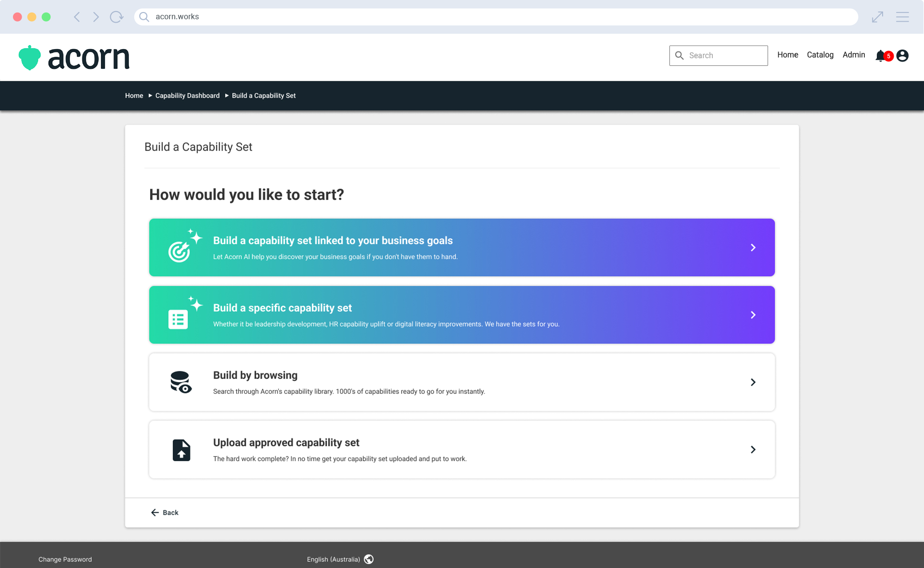Expand the specific capability set chevron
The image size is (924, 568).
[x=753, y=315]
